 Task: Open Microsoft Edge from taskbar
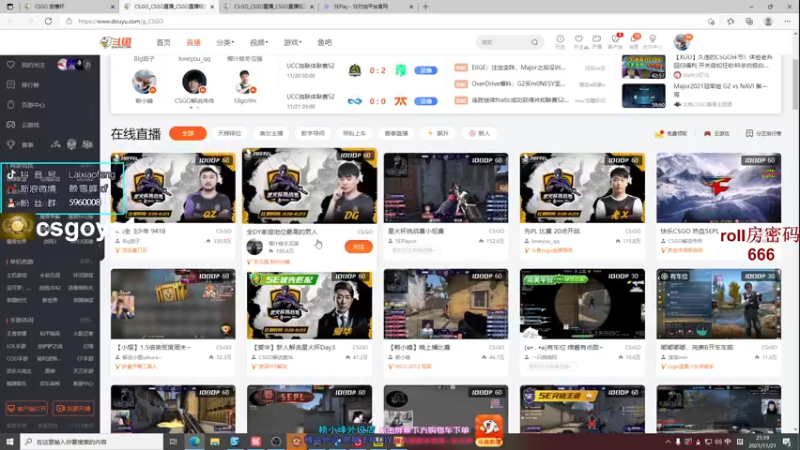(194, 441)
